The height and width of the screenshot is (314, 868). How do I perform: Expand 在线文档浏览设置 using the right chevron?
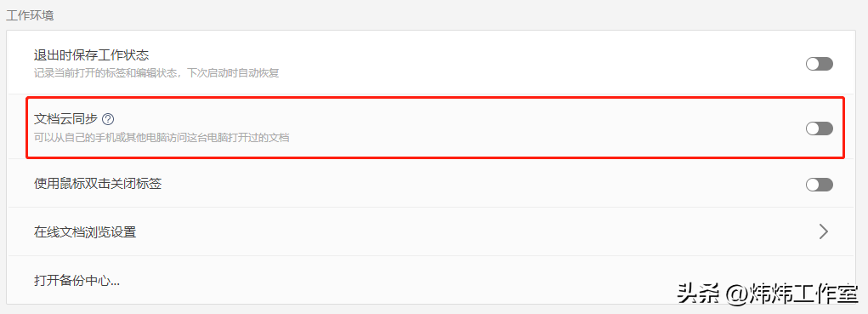point(824,231)
